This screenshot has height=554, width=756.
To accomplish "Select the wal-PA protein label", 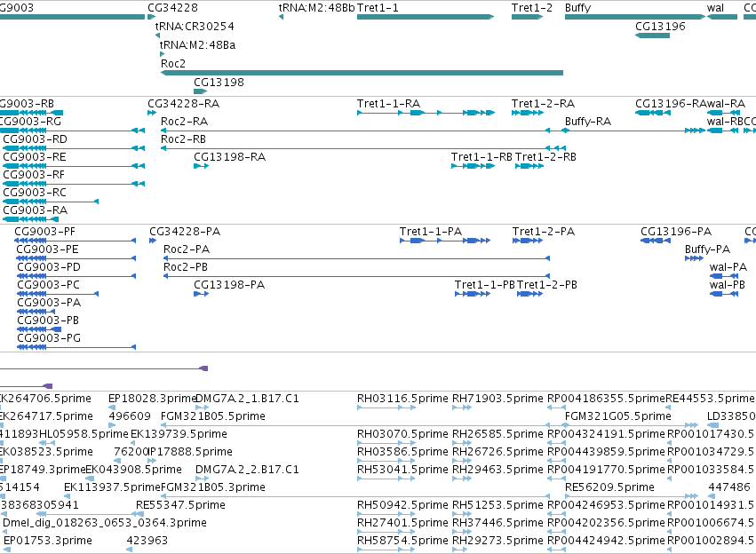I will pos(728,267).
